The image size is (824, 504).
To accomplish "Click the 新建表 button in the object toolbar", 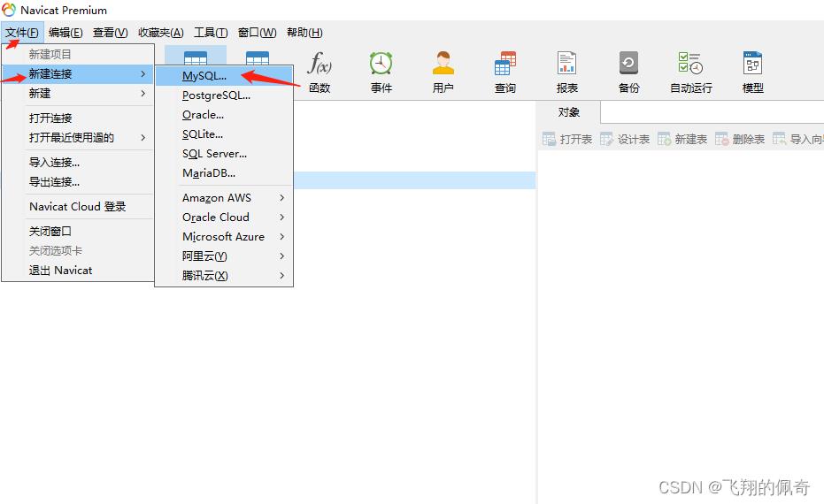I will point(682,140).
